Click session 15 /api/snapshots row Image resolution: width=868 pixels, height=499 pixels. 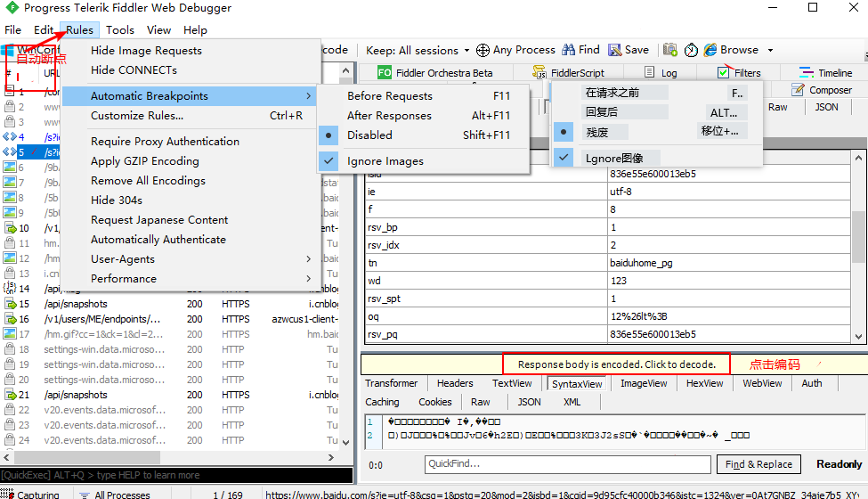169,304
